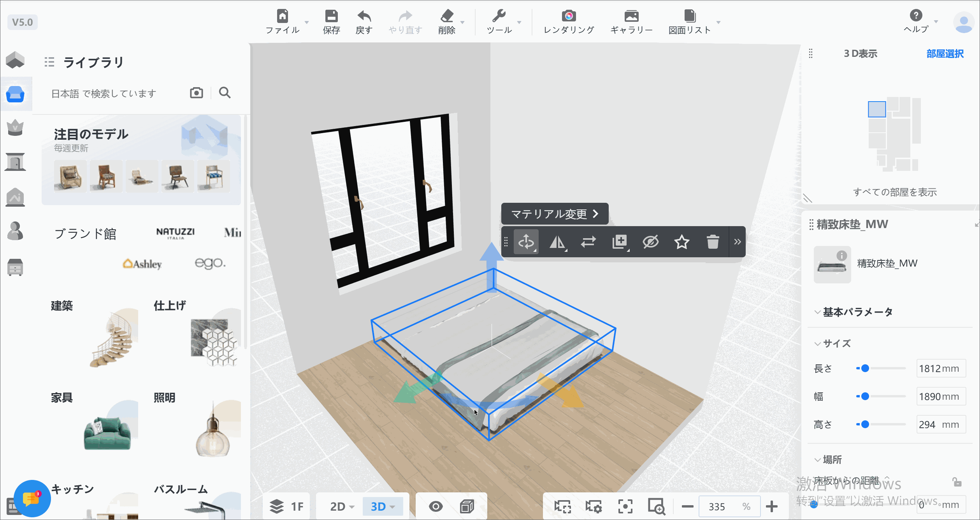Viewport: 980px width, 520px height.
Task: Toggle visibility eye in bottom bar
Action: point(436,506)
